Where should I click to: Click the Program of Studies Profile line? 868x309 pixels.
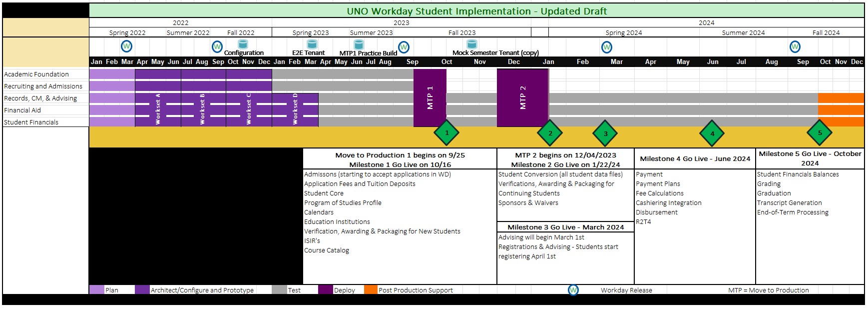(x=343, y=202)
